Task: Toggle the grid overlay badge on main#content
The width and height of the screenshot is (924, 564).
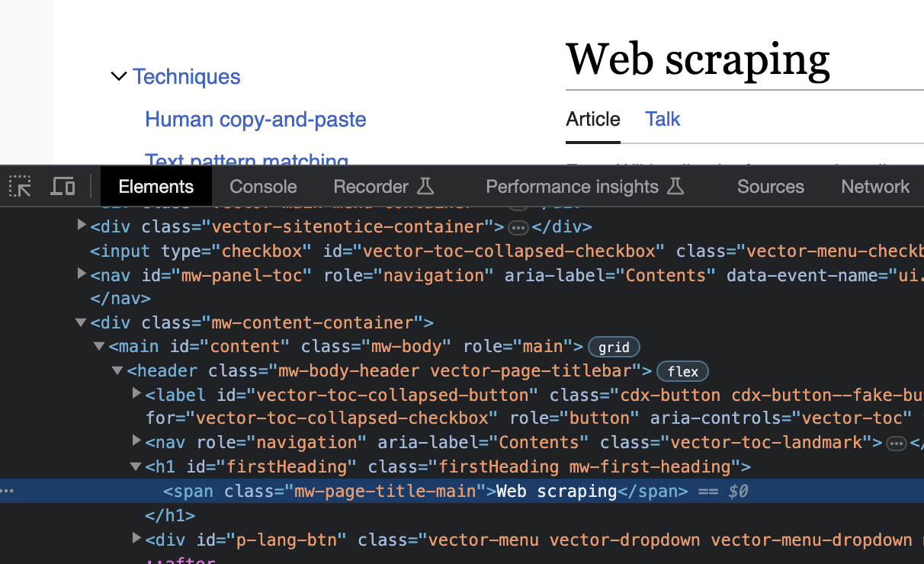Action: 614,347
